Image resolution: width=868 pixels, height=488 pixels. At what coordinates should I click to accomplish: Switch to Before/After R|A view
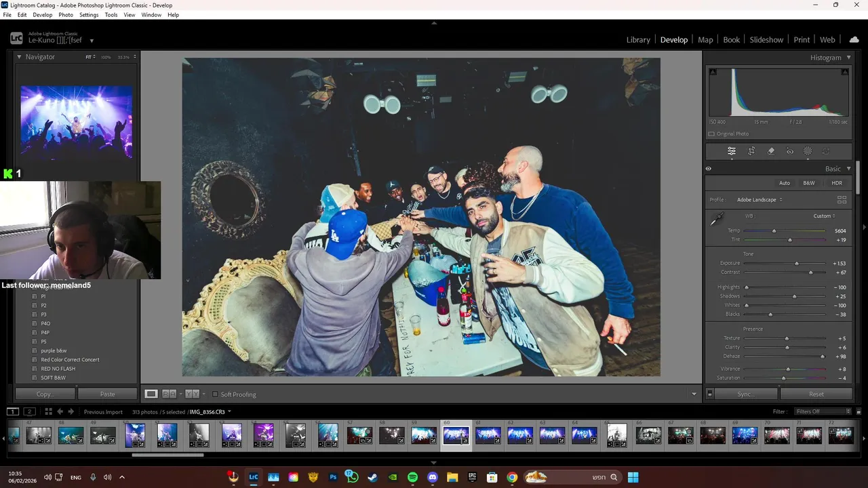(x=170, y=394)
